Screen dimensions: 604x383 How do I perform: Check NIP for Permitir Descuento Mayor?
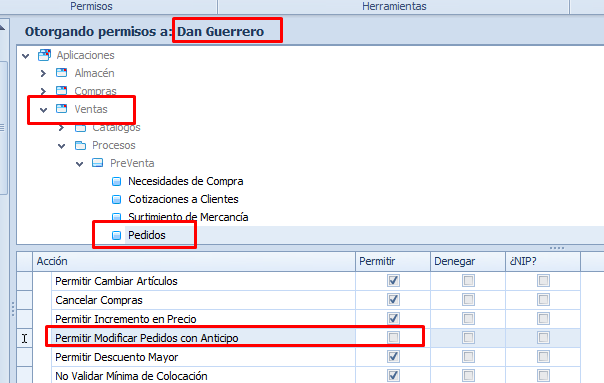(544, 356)
